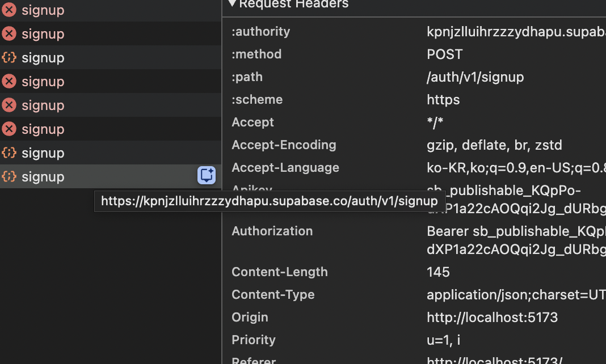This screenshot has height=364, width=606.
Task: Click the :authority header name
Action: [260, 32]
